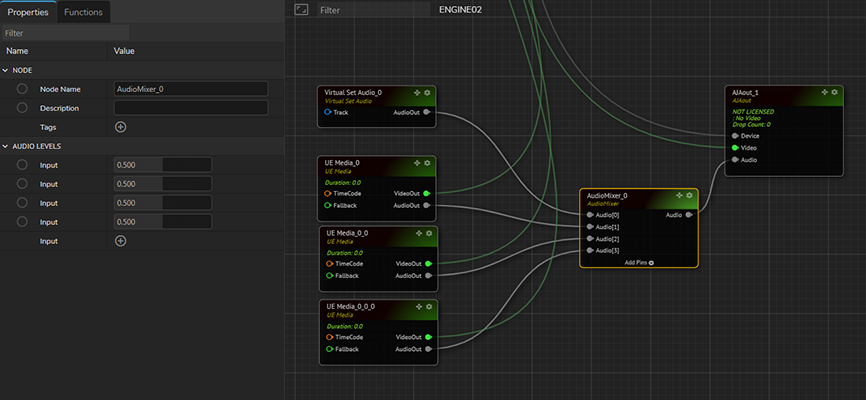Open settings gear on AudioMixer_0 node
The height and width of the screenshot is (400, 866).
689,196
